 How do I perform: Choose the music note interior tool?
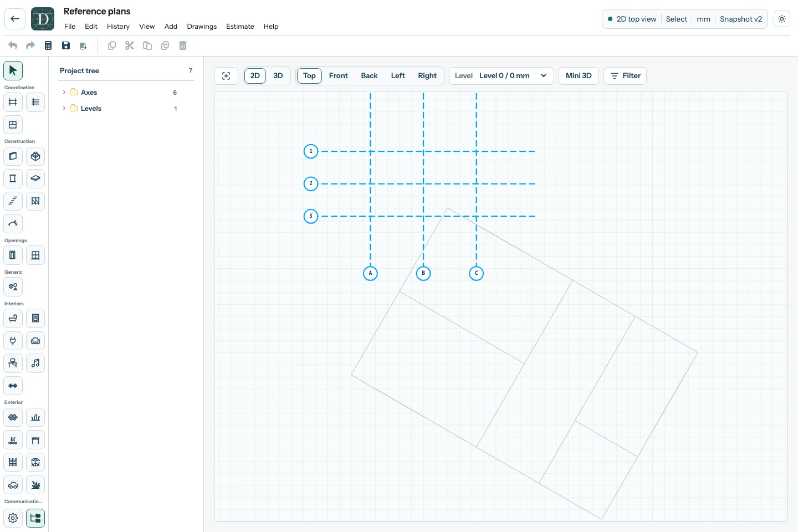[x=35, y=363]
